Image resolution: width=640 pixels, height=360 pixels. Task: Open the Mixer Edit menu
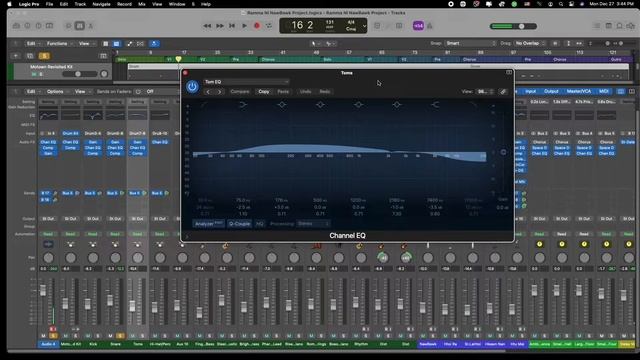[x=33, y=91]
